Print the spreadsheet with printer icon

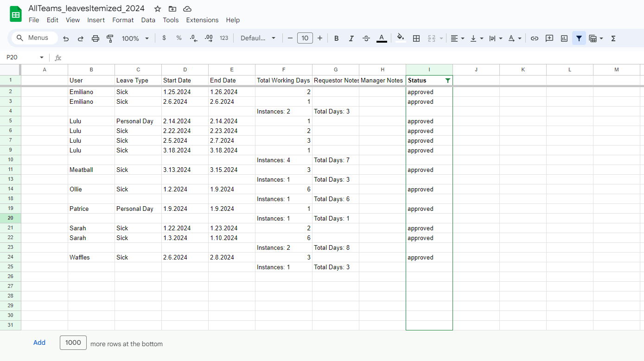(96, 38)
